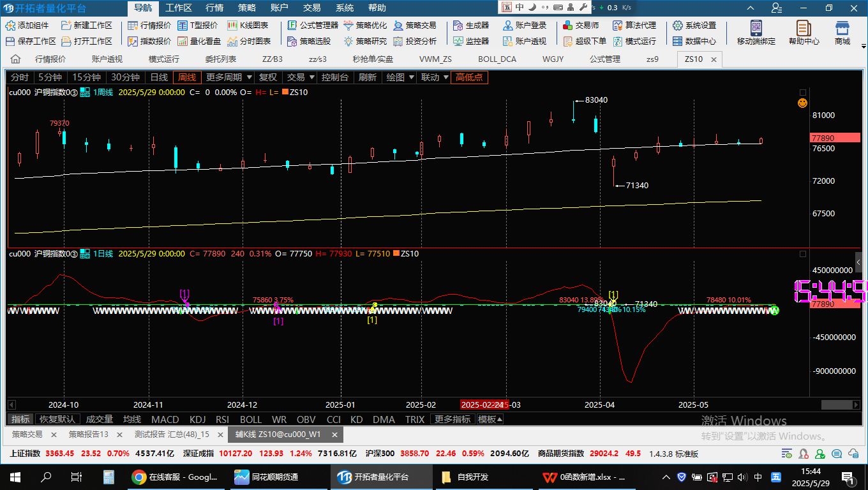Go to home tab icon
Screen dimensions: 868x490
tap(15, 59)
